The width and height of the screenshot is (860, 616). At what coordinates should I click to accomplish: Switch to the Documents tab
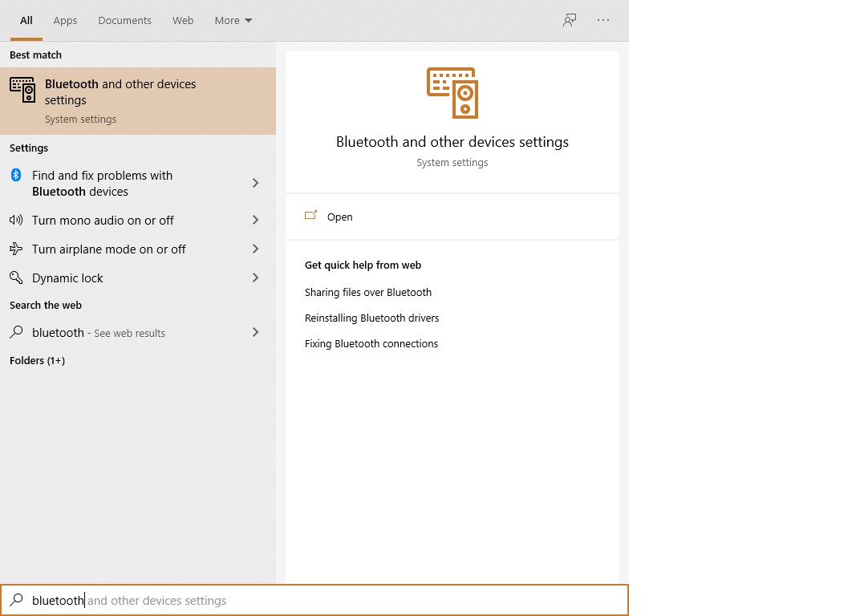(124, 20)
